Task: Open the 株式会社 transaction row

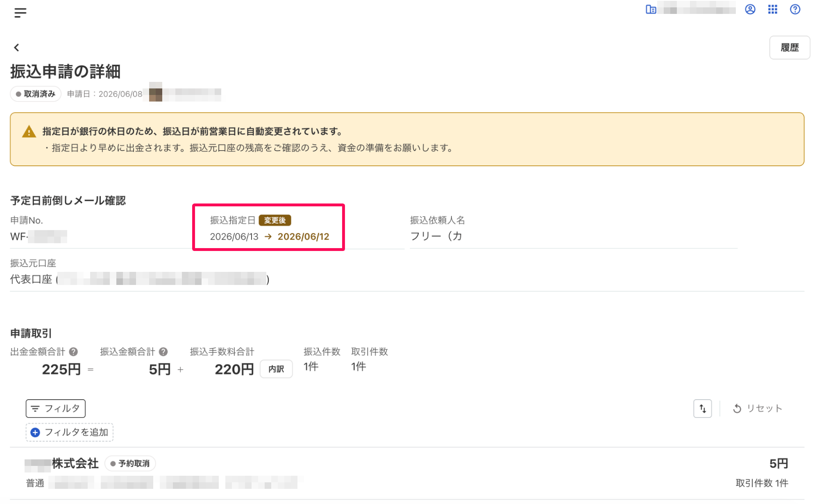Action: click(x=407, y=473)
